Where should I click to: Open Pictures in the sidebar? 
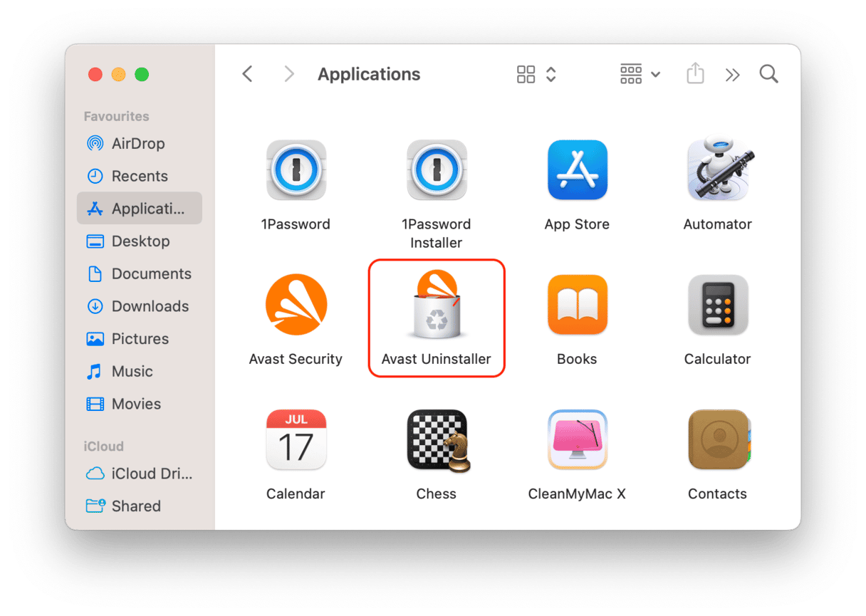(x=140, y=339)
